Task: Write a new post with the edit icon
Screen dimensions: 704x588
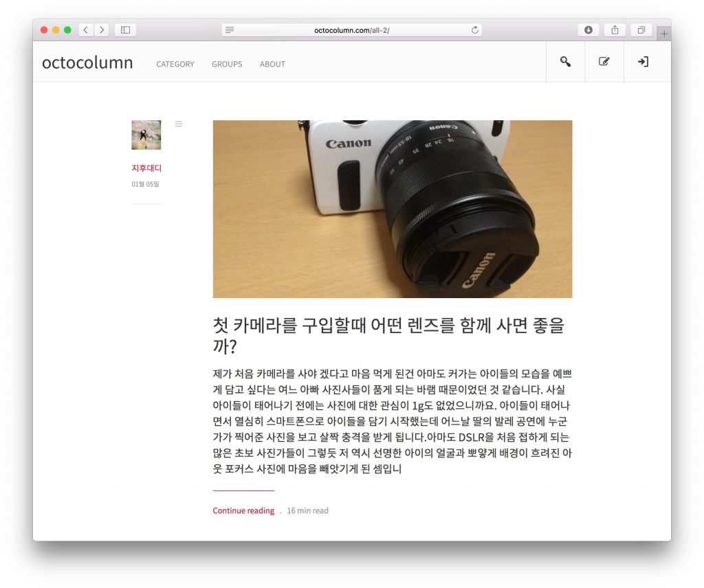Action: click(x=604, y=62)
